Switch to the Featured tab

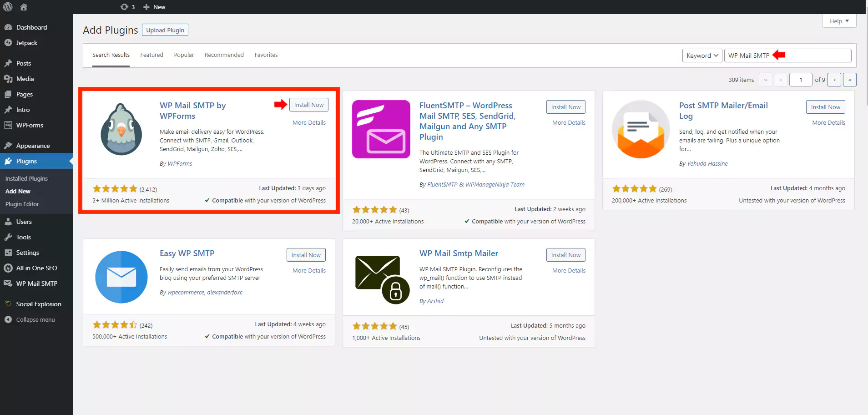coord(151,55)
